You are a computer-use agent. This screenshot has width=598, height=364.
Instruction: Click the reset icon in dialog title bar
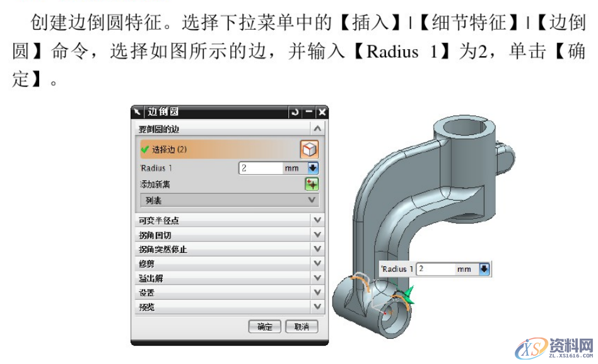click(294, 112)
